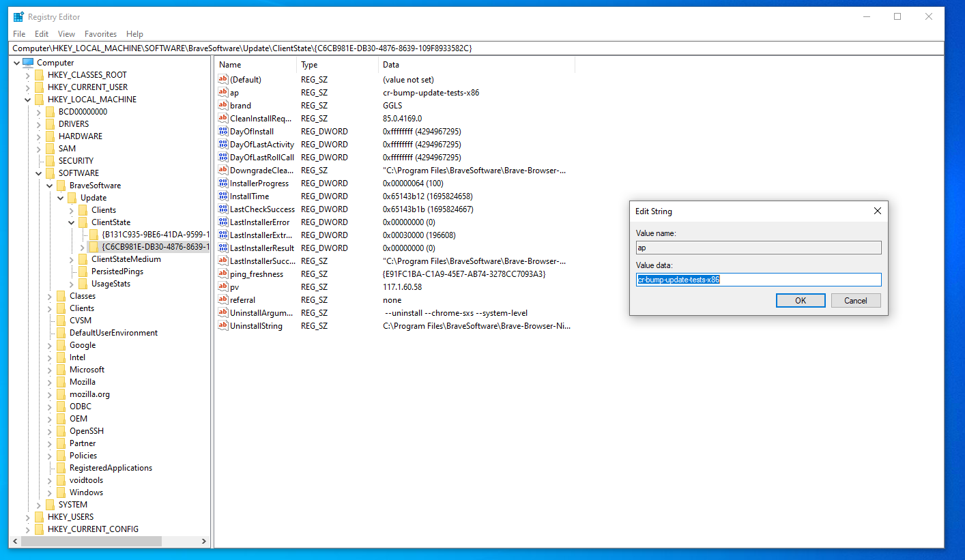Click the string icon beside the ap value
965x560 pixels.
[223, 92]
